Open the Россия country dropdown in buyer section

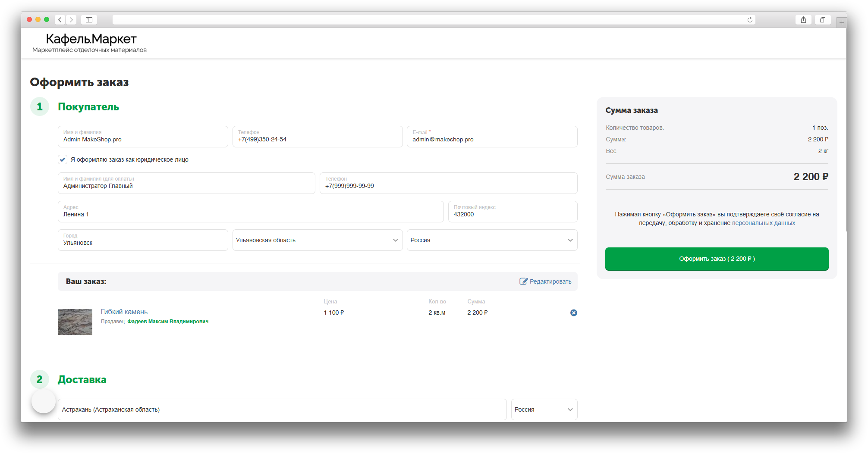(x=491, y=240)
